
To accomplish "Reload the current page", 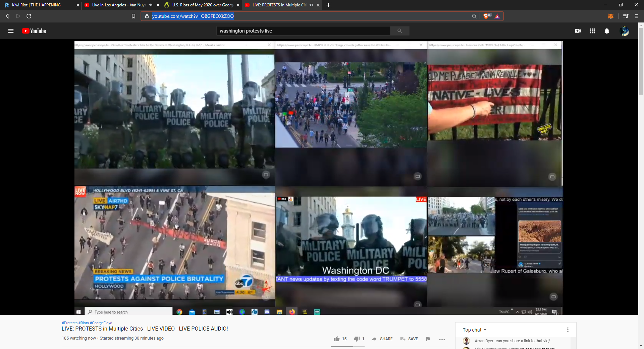I will 29,16.
